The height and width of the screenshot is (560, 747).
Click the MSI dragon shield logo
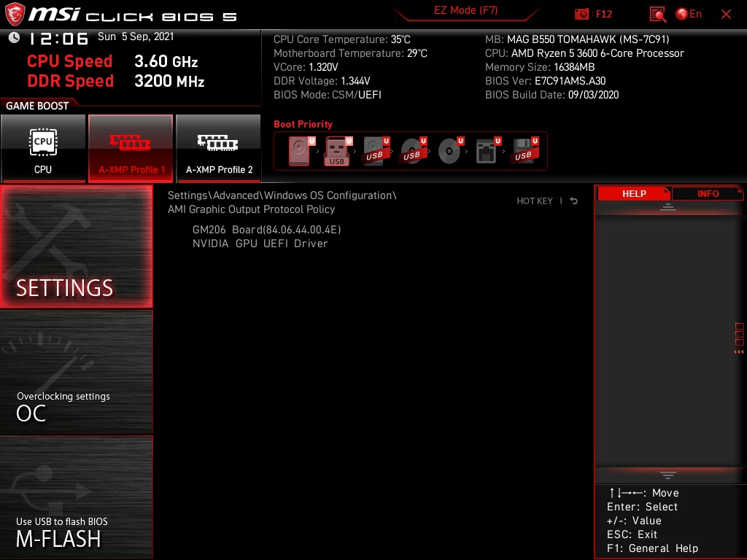(x=15, y=15)
